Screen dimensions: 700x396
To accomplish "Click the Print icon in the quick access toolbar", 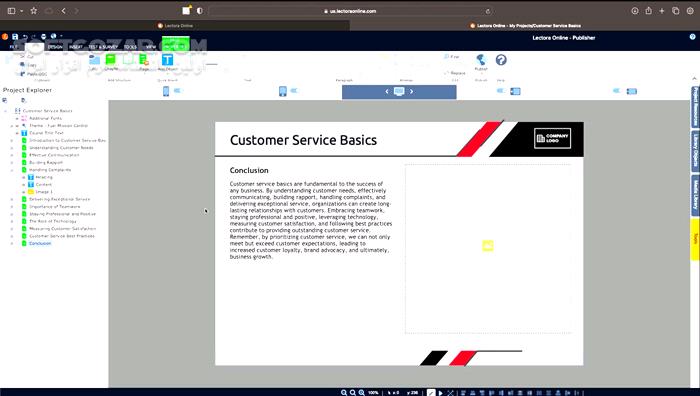I will tap(43, 37).
